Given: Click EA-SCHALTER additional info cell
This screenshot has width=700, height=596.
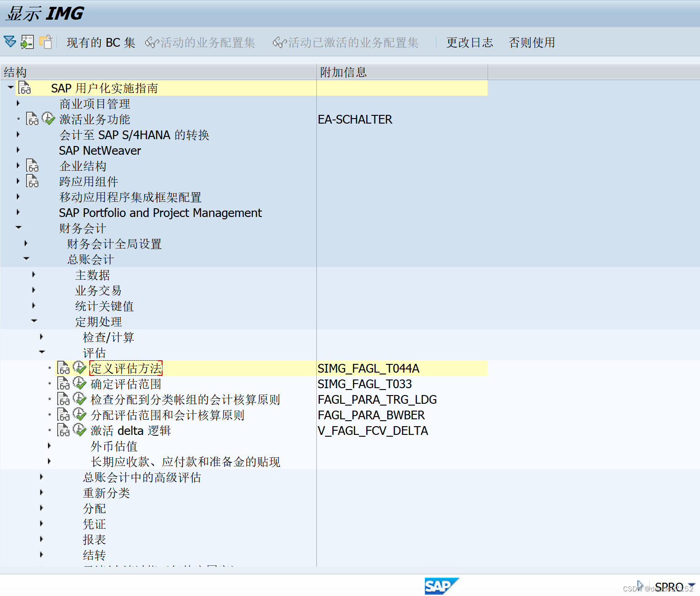Looking at the screenshot, I should tap(355, 119).
